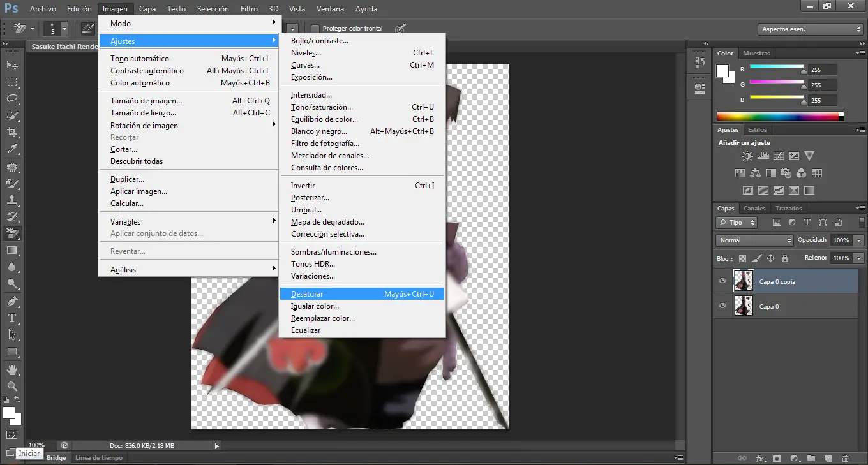Toggle Quick Mask mode
The height and width of the screenshot is (465, 868).
pos(11,435)
